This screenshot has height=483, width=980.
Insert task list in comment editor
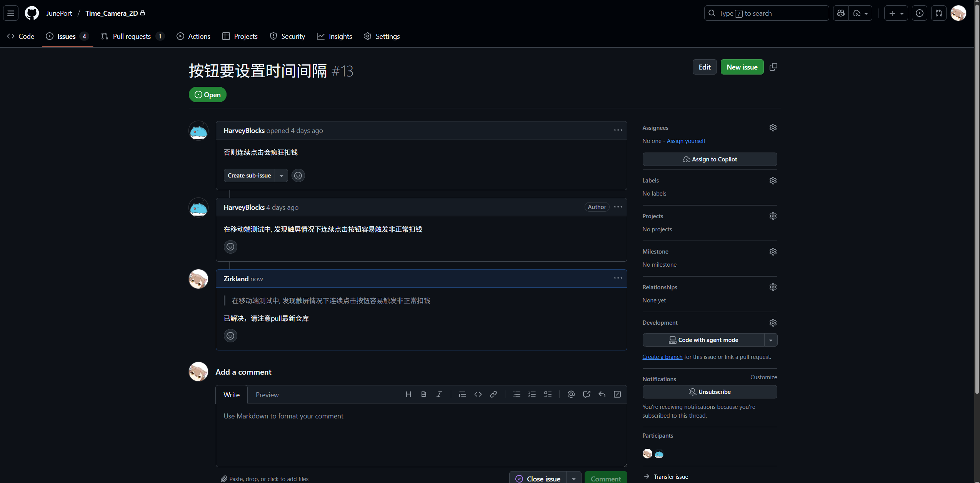click(548, 394)
